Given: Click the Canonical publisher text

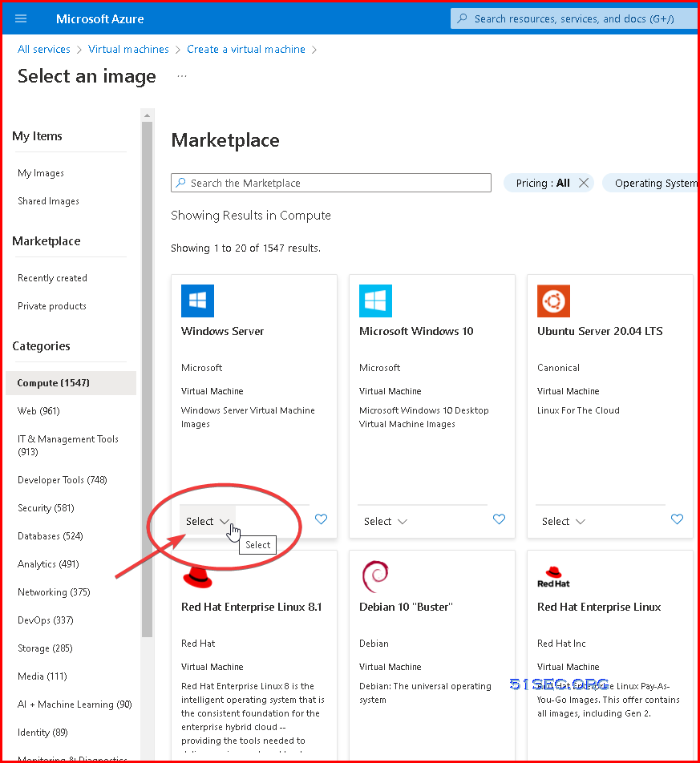Looking at the screenshot, I should click(558, 368).
